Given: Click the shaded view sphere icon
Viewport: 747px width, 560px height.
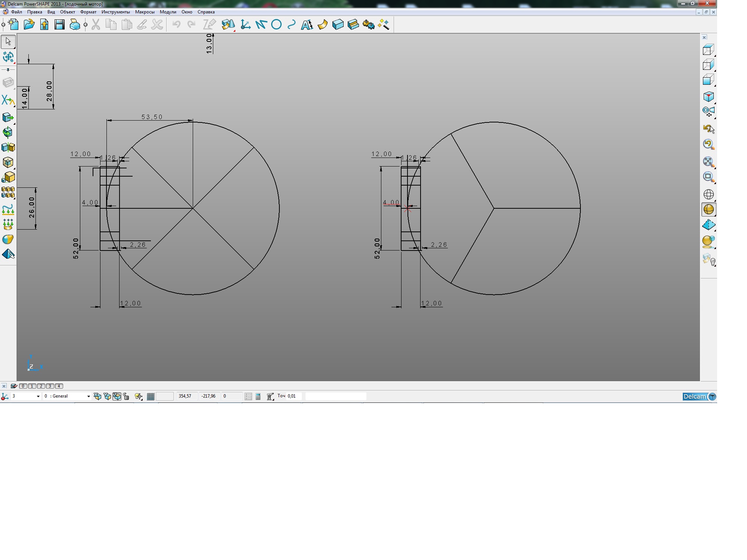Looking at the screenshot, I should 709,209.
